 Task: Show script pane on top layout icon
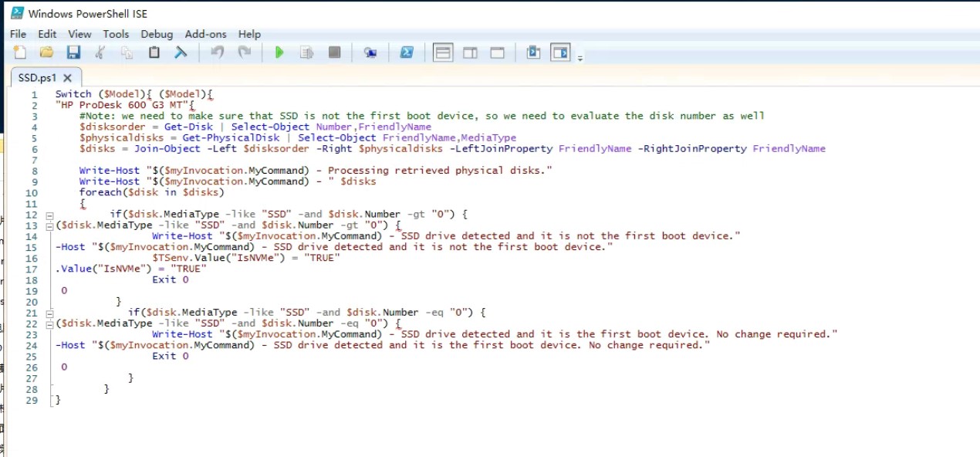443,52
